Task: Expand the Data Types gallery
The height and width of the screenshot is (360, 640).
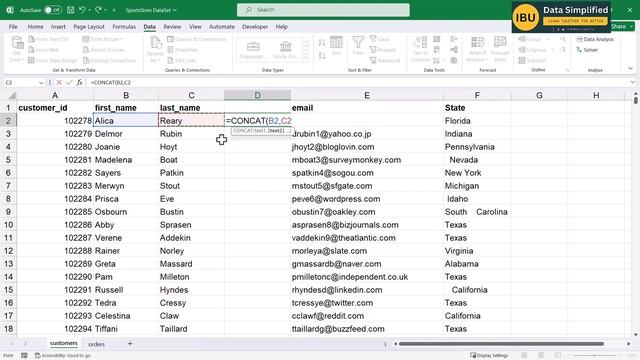Action: [x=306, y=58]
